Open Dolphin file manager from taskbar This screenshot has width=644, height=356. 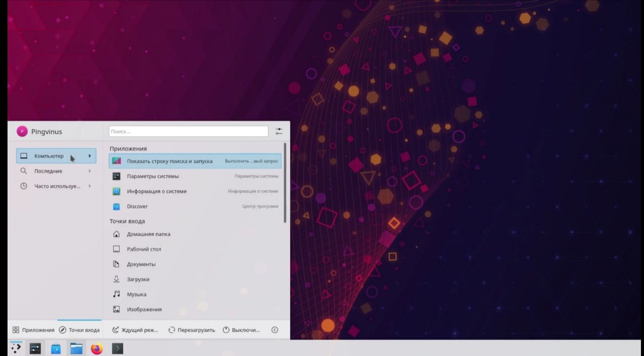[x=76, y=348]
